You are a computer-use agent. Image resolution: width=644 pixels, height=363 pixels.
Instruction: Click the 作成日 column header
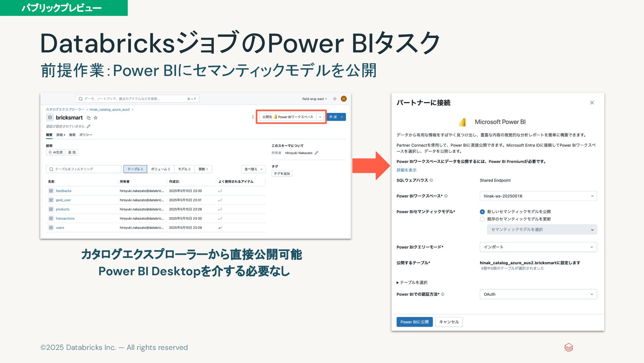pos(174,182)
